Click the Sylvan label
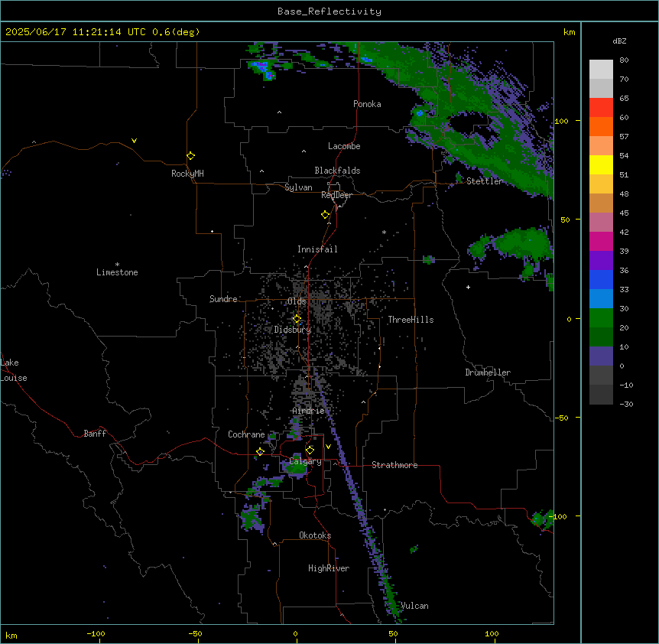This screenshot has width=659, height=644. [298, 187]
